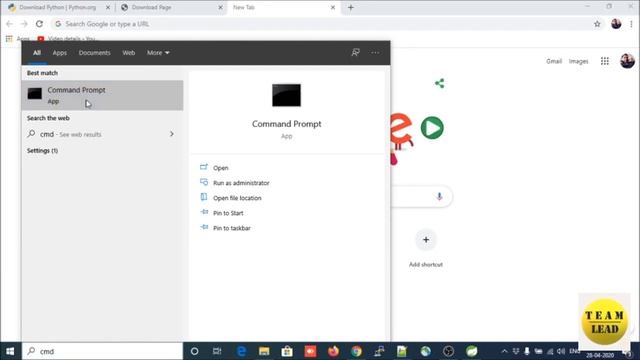
Task: Expand the Settings (1) group
Action: click(x=42, y=151)
